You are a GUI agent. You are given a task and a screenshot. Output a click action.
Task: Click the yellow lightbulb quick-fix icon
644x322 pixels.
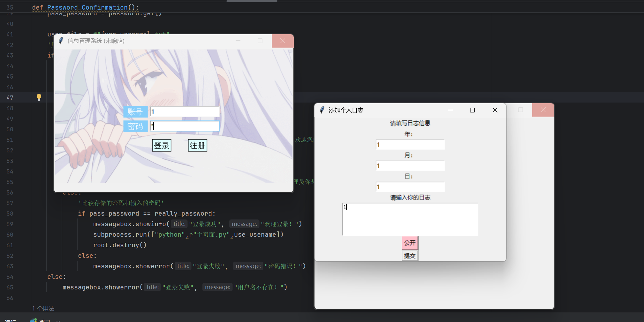pyautogui.click(x=39, y=97)
